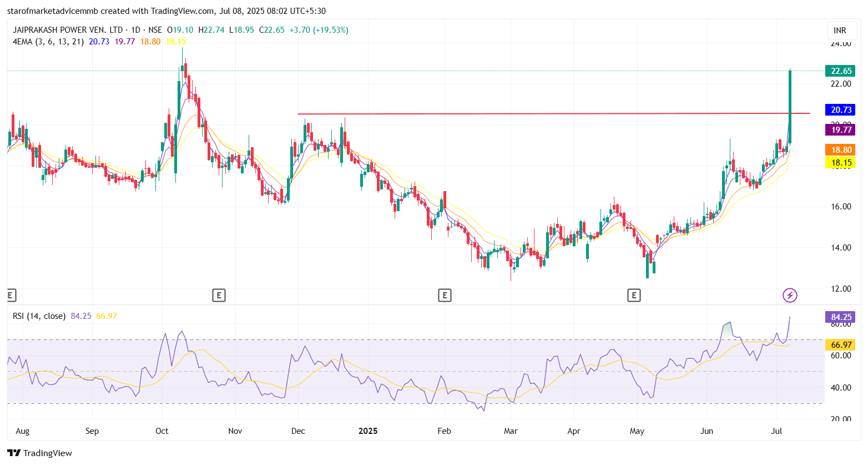Click the bold 2025 label on the time axis

(368, 431)
